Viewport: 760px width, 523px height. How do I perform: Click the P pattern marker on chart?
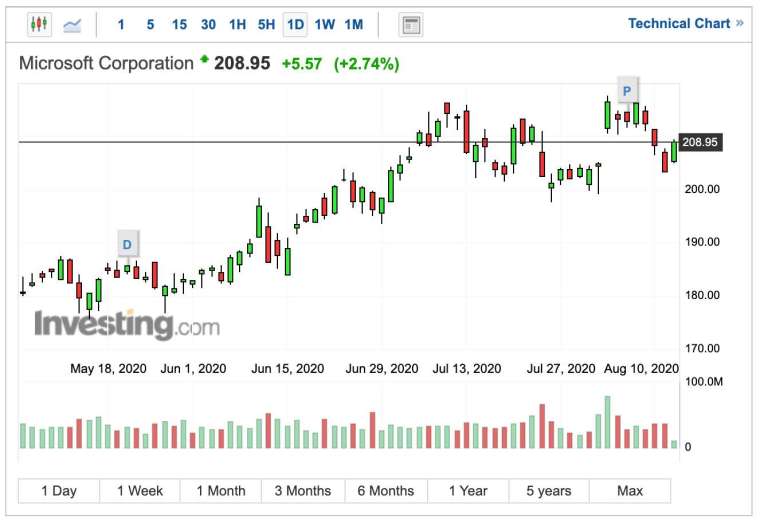[627, 91]
